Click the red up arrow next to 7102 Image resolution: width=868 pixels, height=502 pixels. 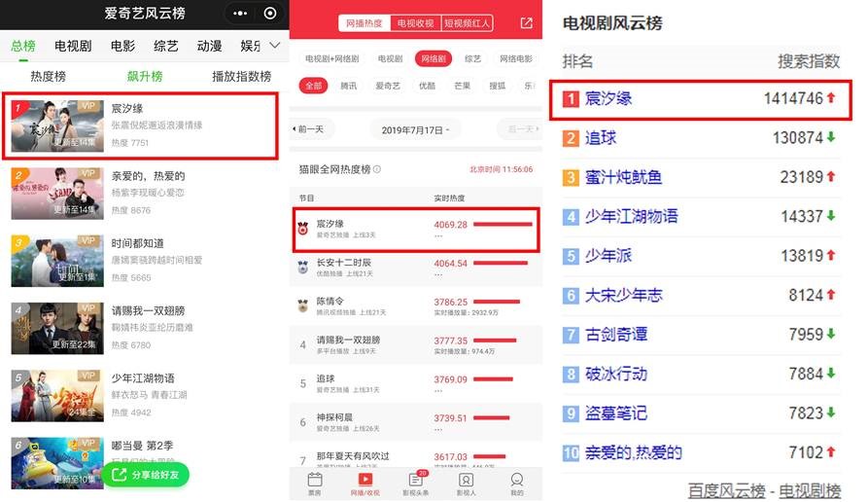831,451
